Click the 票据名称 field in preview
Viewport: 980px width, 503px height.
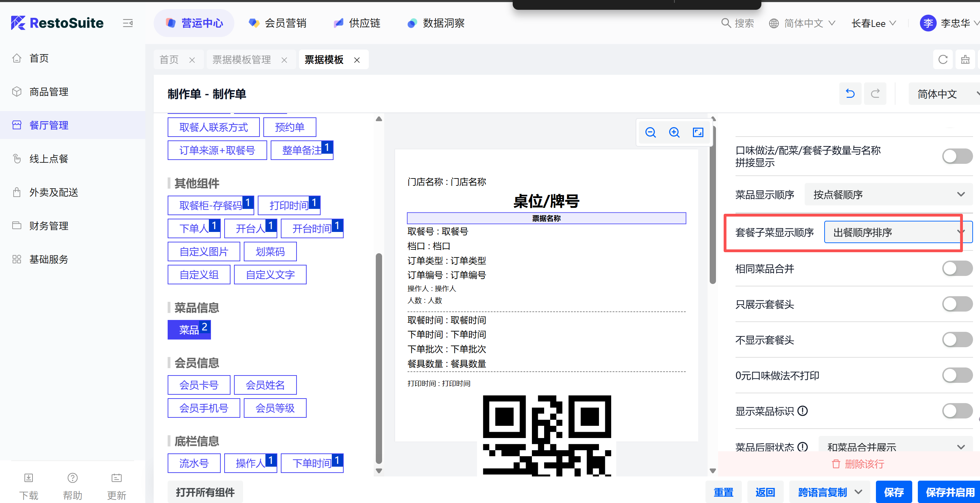tap(546, 218)
